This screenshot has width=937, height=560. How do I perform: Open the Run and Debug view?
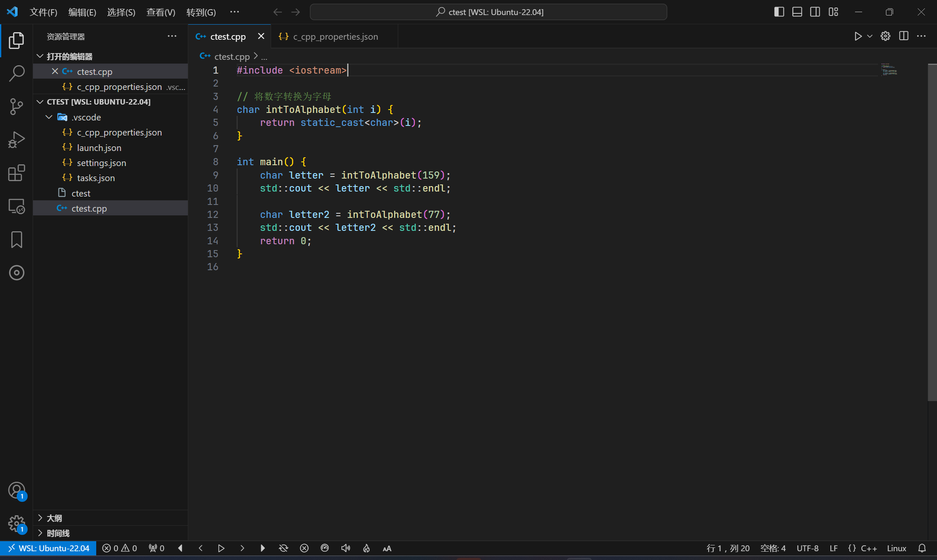pyautogui.click(x=16, y=140)
